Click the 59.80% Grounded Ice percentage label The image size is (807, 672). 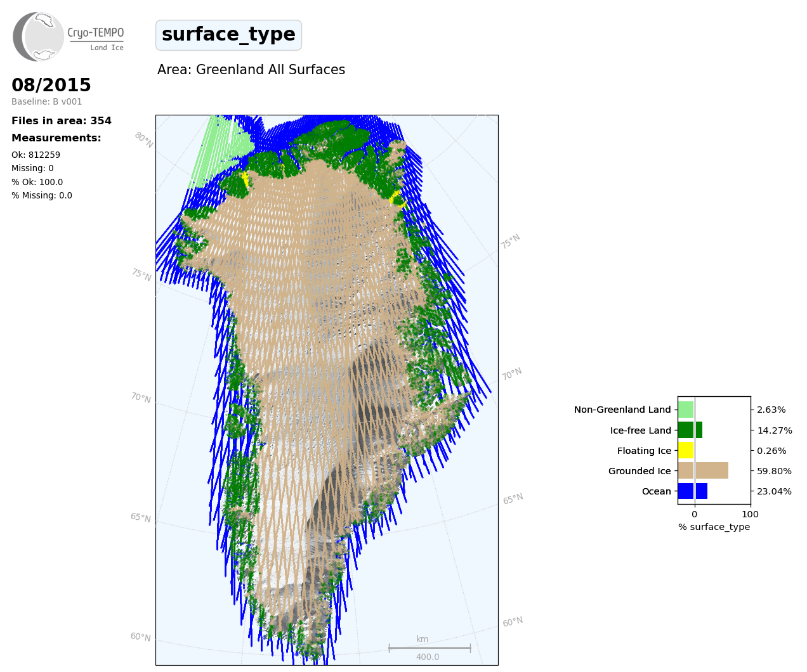(774, 471)
